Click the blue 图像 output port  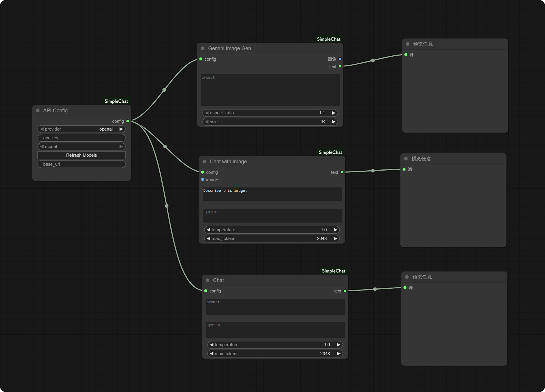(x=340, y=59)
